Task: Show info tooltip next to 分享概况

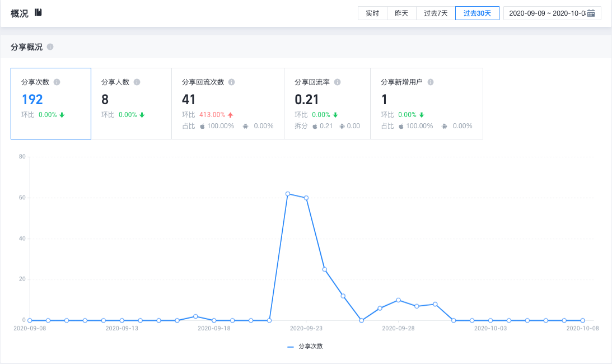Action: click(50, 47)
